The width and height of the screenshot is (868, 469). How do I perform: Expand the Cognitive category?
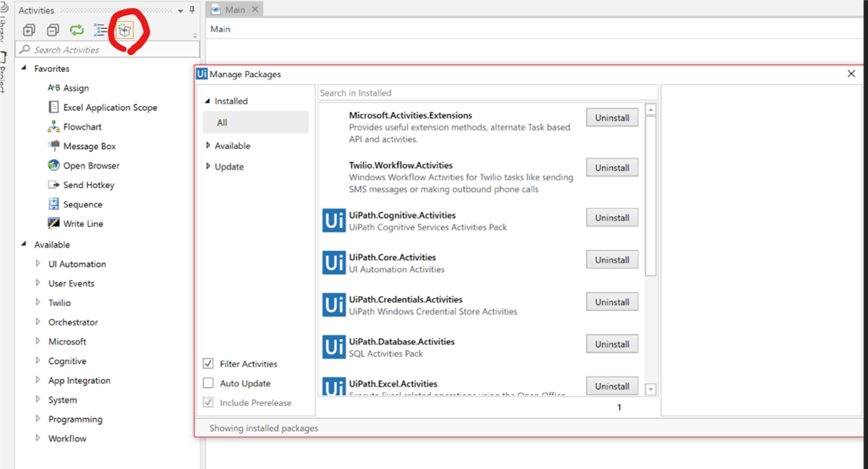point(37,360)
